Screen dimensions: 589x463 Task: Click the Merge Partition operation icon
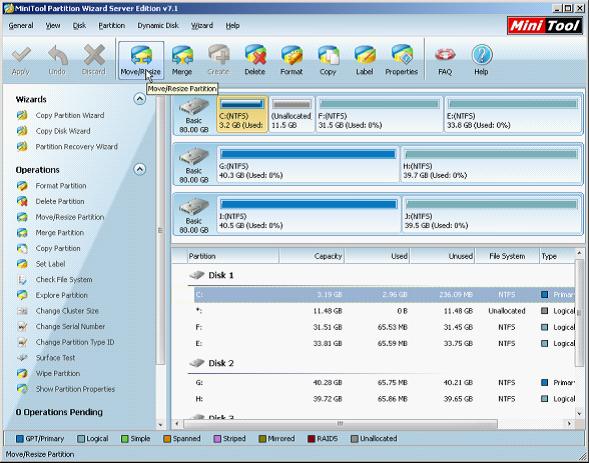[x=22, y=233]
